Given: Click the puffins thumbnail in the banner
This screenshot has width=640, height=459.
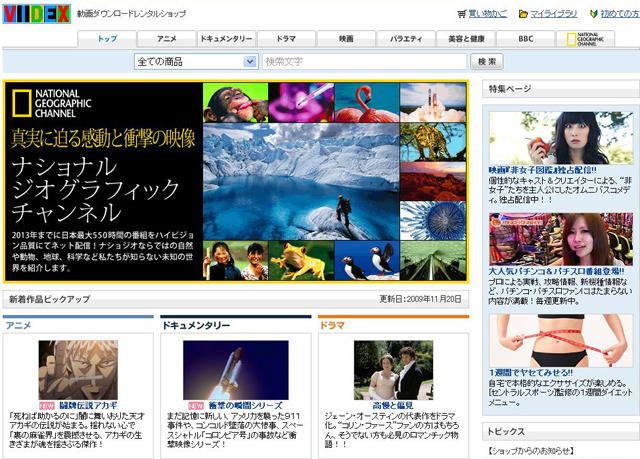Looking at the screenshot, I should [367, 261].
